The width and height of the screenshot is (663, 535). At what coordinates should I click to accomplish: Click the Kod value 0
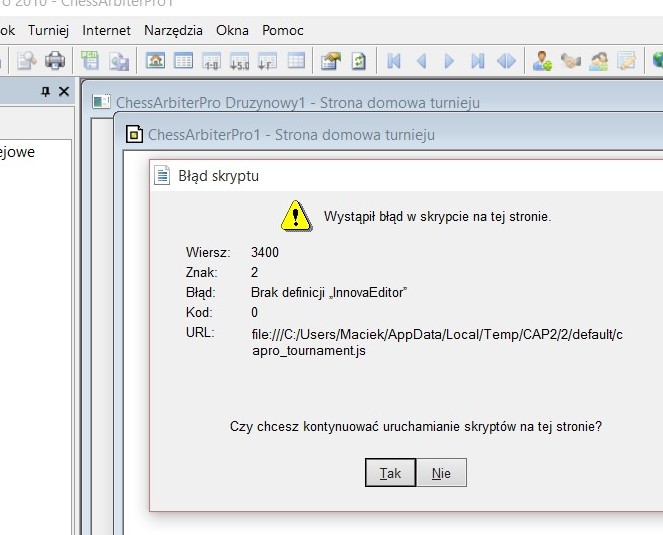click(x=255, y=312)
